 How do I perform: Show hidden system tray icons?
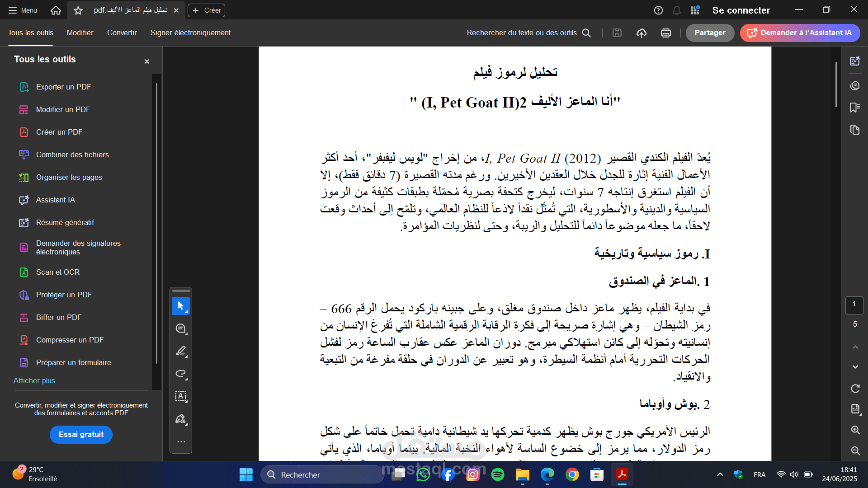click(720, 474)
